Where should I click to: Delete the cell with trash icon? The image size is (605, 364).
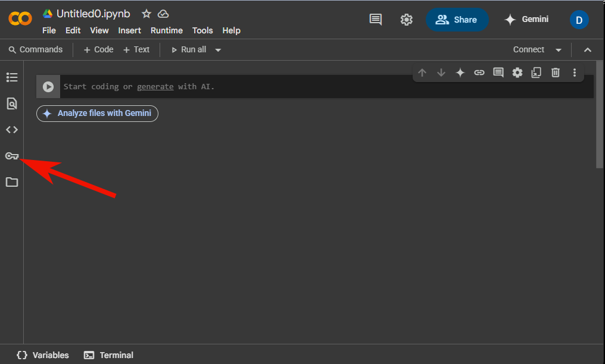pos(555,73)
